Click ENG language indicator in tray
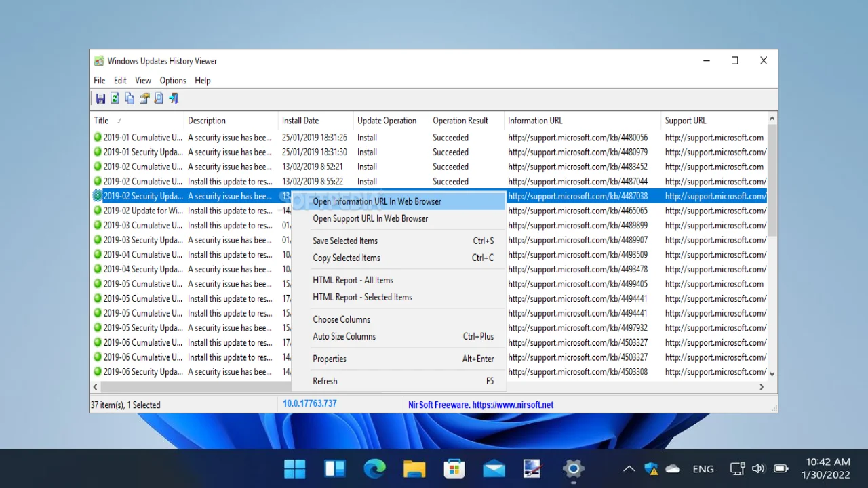The image size is (868, 488). [703, 468]
